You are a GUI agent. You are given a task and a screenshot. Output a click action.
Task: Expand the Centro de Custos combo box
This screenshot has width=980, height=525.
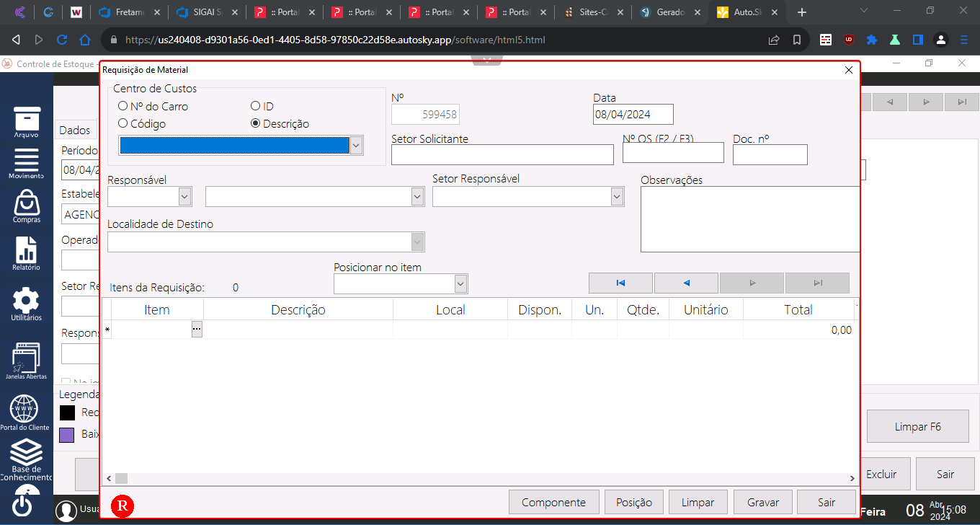pyautogui.click(x=356, y=145)
